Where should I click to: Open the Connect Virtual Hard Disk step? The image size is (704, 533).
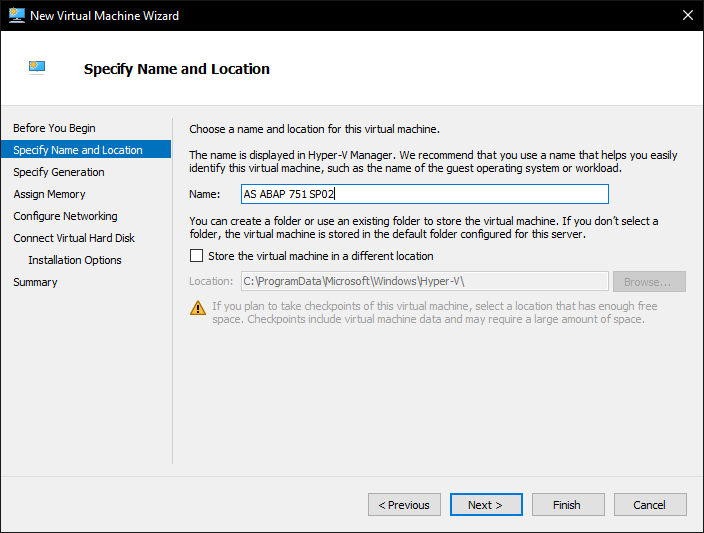(x=74, y=238)
